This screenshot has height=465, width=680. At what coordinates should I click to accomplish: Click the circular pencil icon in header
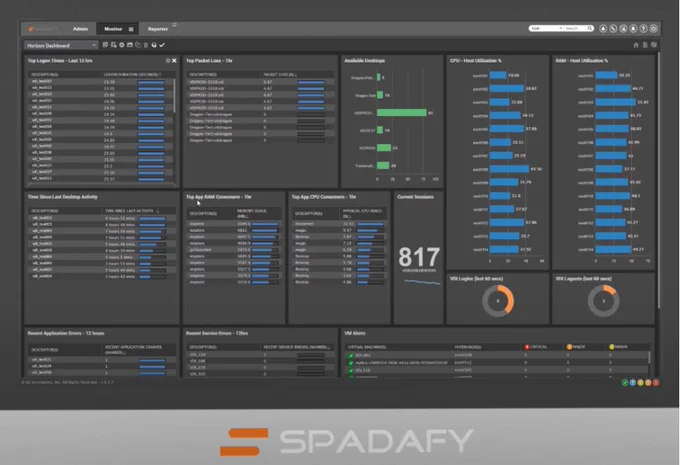tap(613, 29)
